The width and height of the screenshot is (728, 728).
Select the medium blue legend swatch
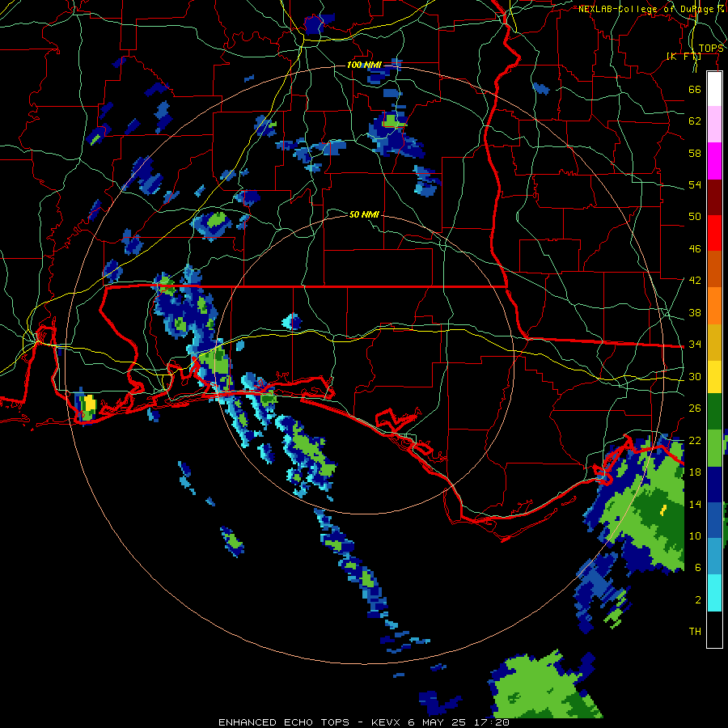tap(714, 520)
